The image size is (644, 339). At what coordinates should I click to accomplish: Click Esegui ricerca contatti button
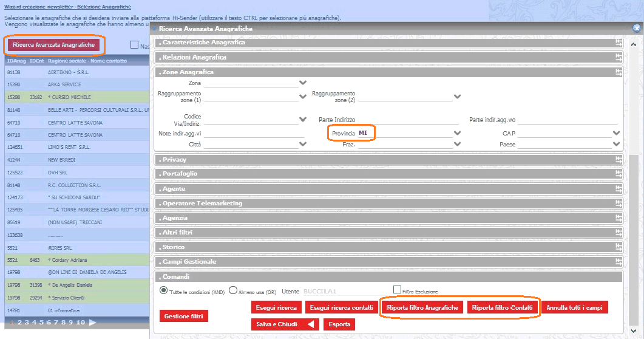(341, 307)
